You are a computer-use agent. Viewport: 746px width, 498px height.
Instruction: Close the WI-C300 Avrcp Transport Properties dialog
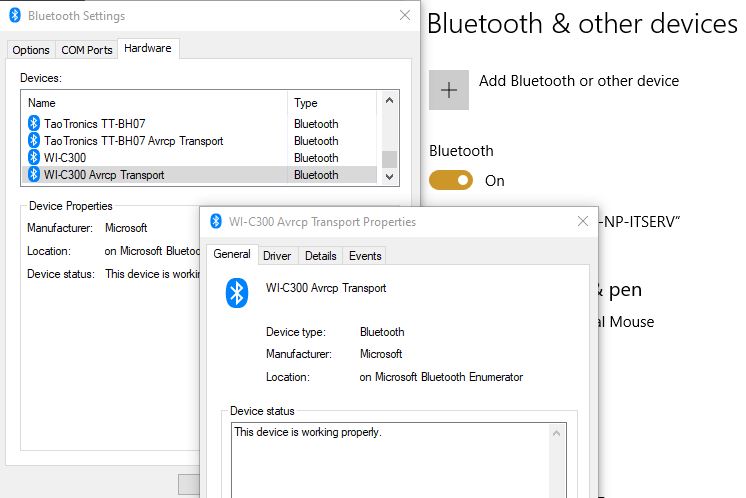click(x=583, y=221)
